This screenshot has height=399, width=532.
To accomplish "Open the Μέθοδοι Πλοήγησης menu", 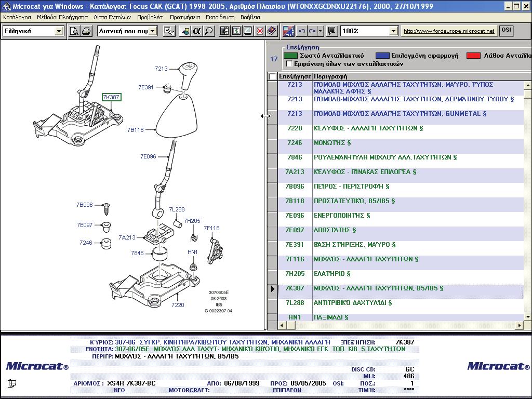I will pyautogui.click(x=62, y=17).
